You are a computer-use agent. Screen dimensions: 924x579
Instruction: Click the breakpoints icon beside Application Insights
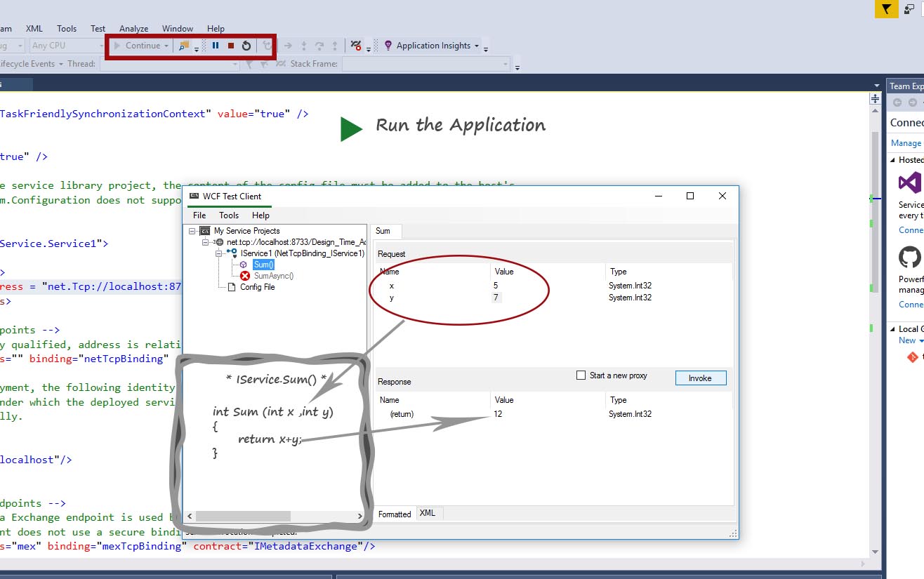coord(356,46)
